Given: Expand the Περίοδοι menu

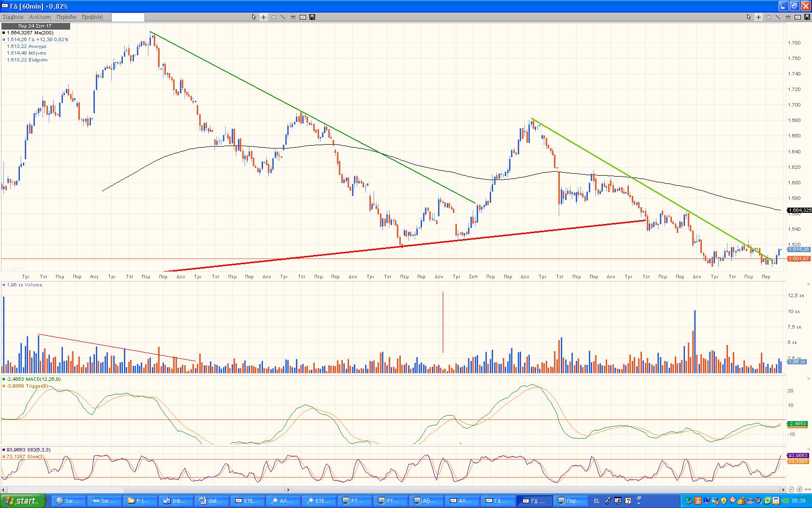Looking at the screenshot, I should click(x=66, y=17).
